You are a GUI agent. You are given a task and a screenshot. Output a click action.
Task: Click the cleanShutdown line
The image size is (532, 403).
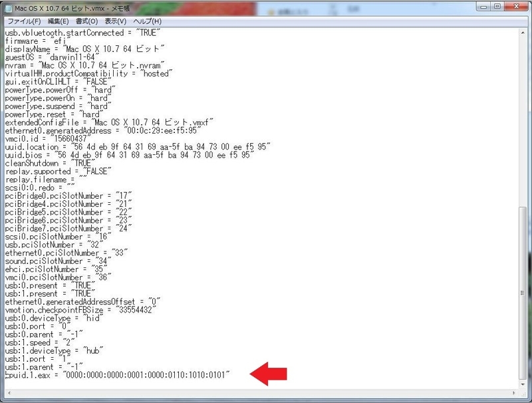51,163
